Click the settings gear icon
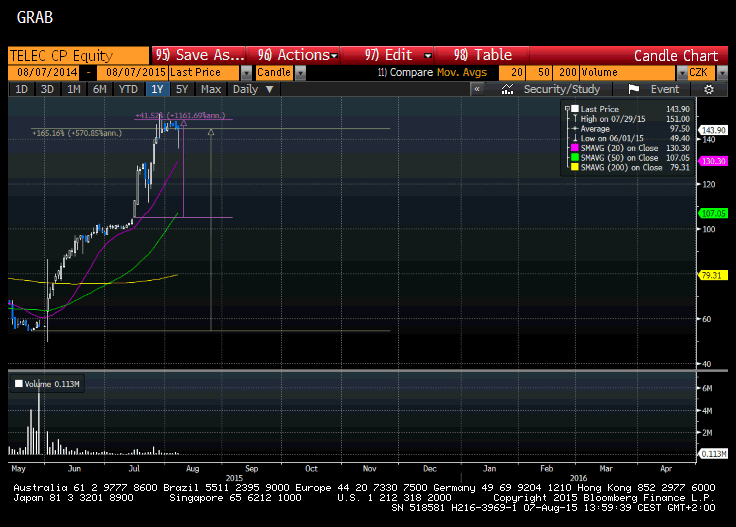 [709, 89]
